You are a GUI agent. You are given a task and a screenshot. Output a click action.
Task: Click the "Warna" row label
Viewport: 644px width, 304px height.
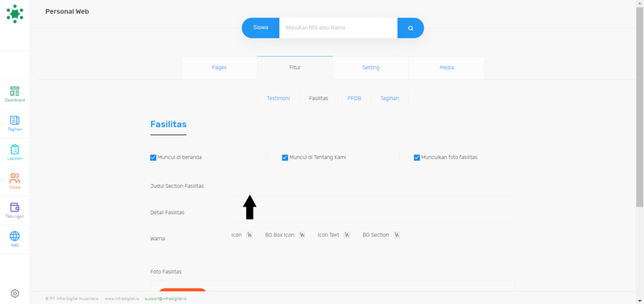pos(158,238)
